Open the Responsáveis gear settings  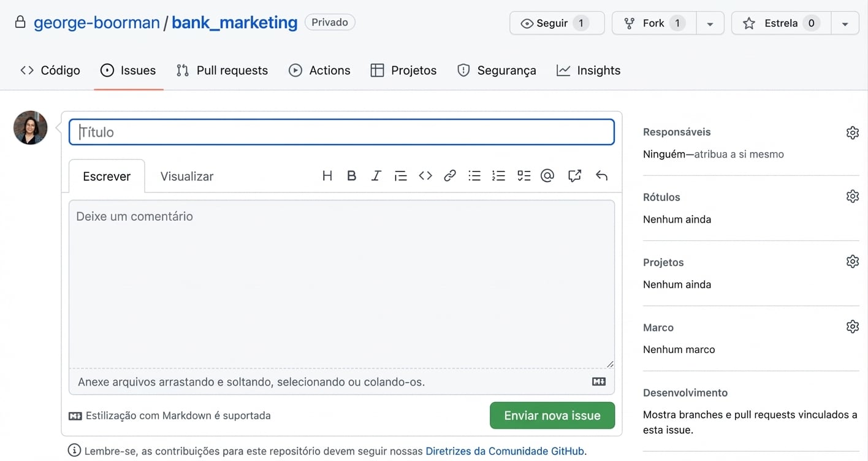853,132
